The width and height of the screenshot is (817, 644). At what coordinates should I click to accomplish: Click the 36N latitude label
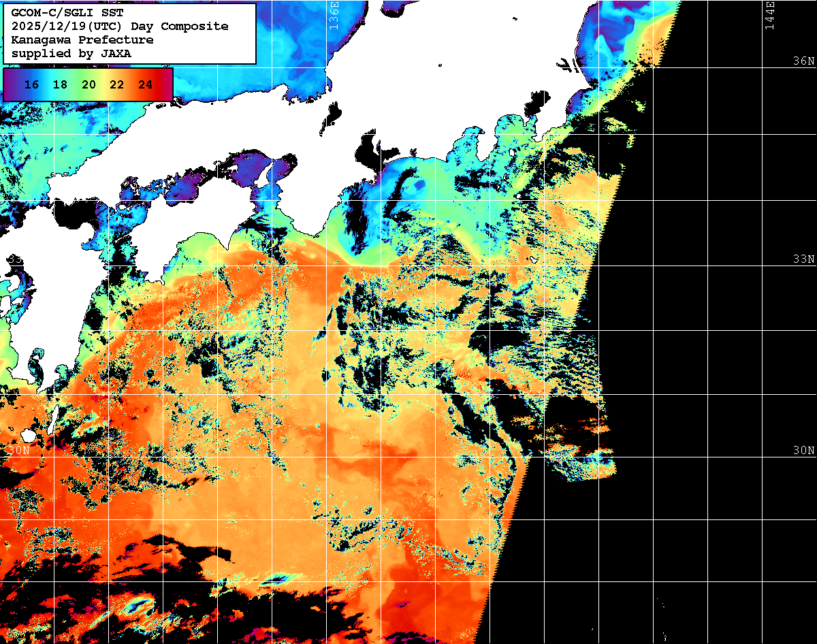point(803,61)
